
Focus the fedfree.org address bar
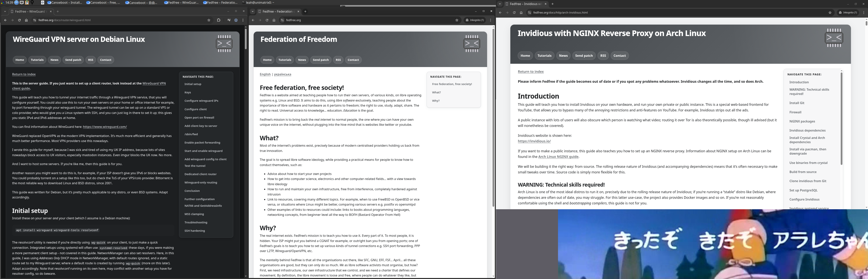(x=367, y=20)
